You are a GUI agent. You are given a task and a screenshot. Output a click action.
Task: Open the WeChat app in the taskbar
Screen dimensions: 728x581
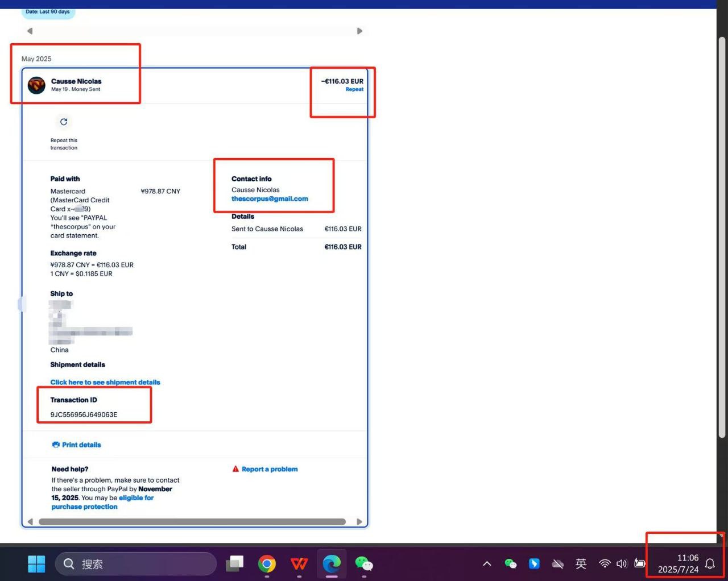click(364, 563)
